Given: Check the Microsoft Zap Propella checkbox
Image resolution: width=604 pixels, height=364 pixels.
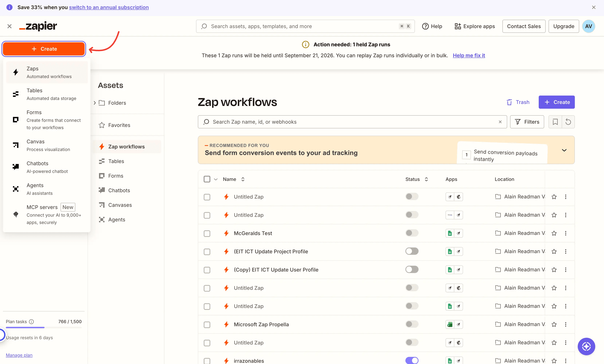Looking at the screenshot, I should point(207,325).
